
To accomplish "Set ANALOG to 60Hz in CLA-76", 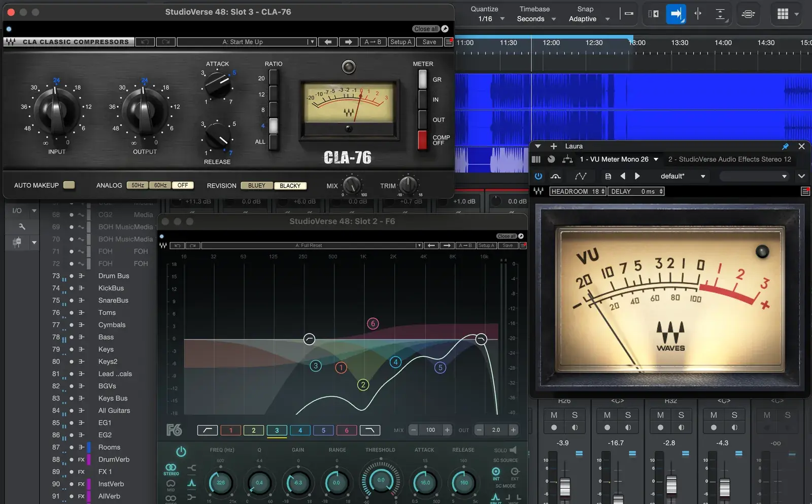I will click(x=160, y=186).
